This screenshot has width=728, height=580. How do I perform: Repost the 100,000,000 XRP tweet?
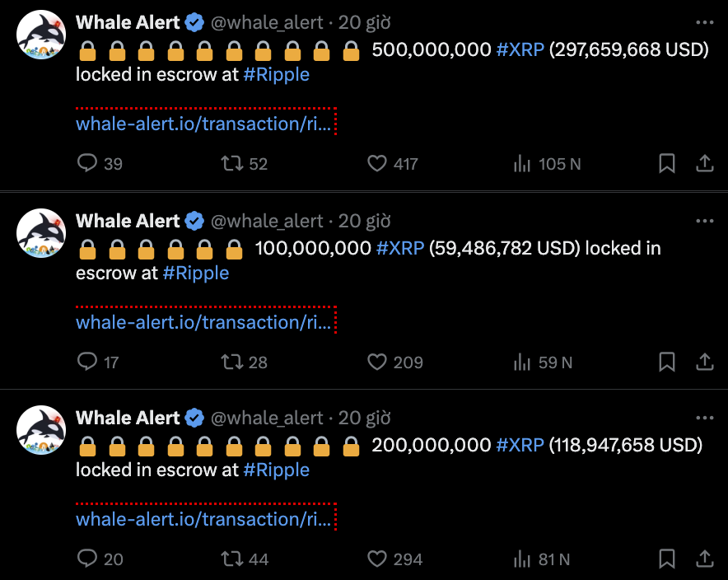point(232,361)
